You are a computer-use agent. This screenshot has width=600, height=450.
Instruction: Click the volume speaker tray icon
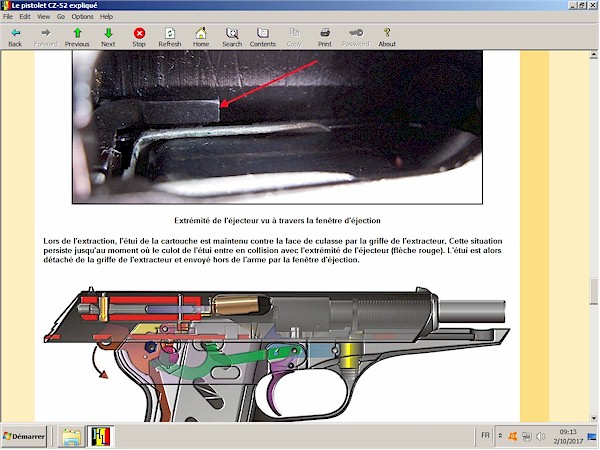click(540, 436)
